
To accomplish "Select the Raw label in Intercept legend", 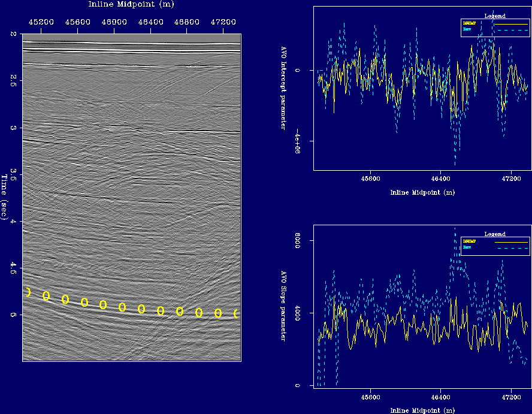I will 466,29.
